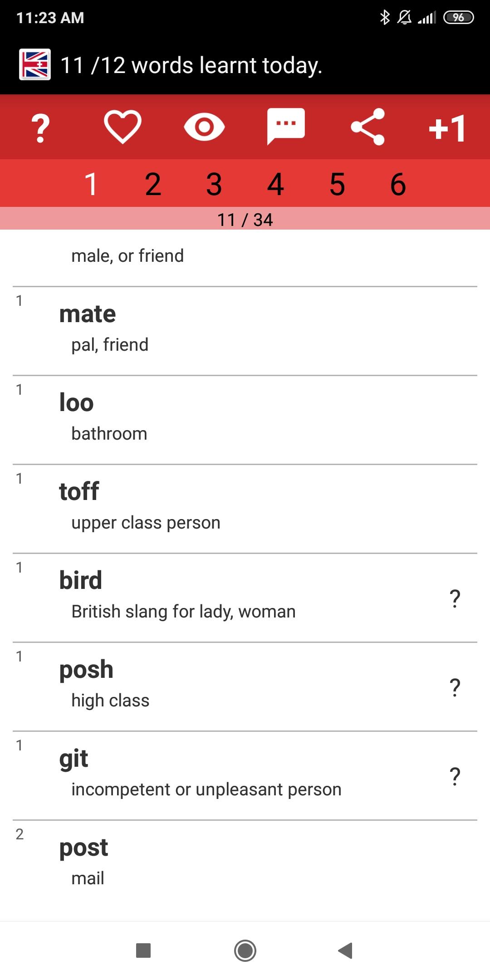Open the word entry mate
490x980 pixels.
point(245,331)
